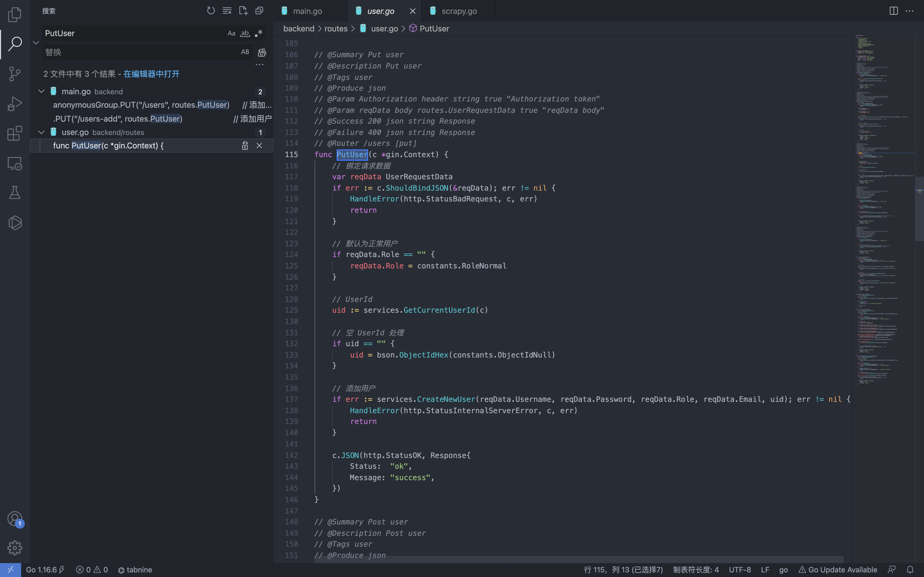Toggle Match Case search option
This screenshot has width=924, height=577.
pyautogui.click(x=231, y=33)
